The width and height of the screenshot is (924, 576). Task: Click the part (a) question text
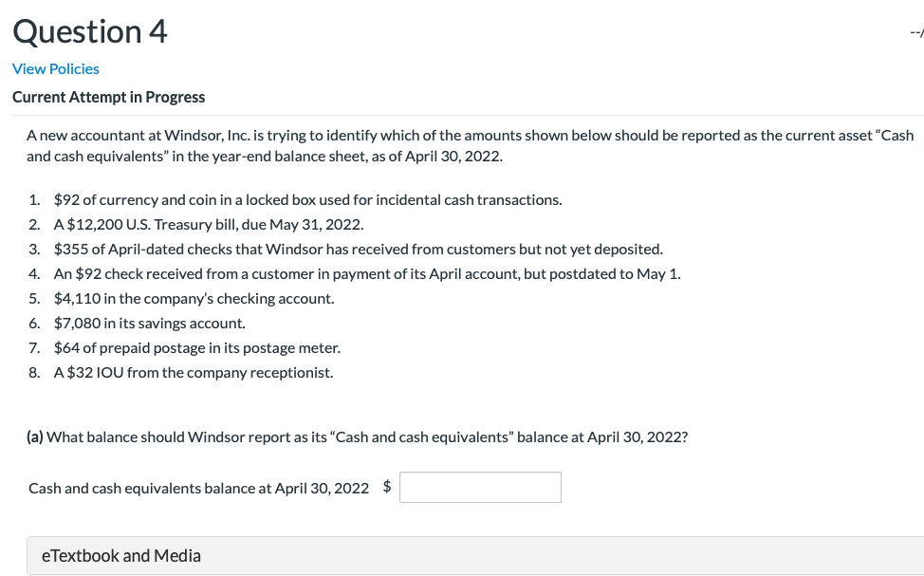(359, 437)
